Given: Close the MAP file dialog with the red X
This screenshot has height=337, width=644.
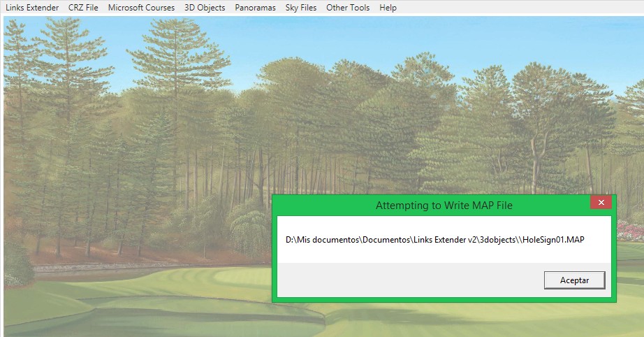Looking at the screenshot, I should point(601,203).
